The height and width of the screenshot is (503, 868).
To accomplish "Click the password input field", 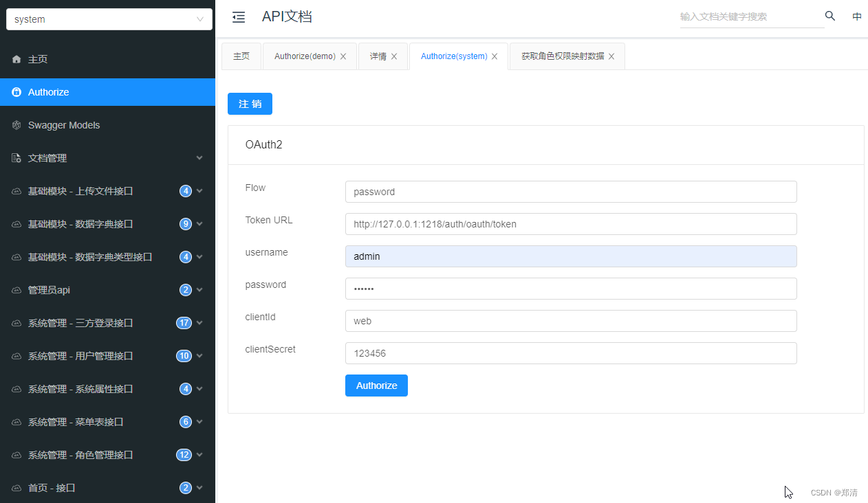I will pyautogui.click(x=571, y=289).
